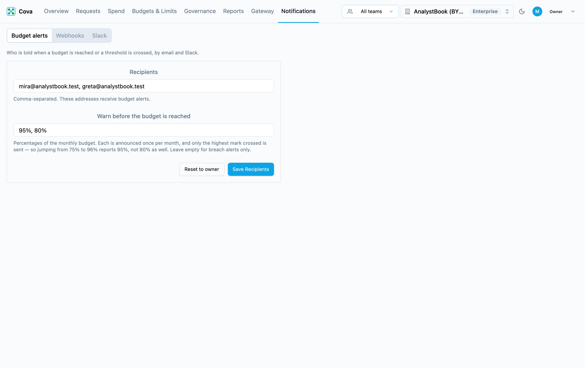
Task: Click the warning thresholds input field
Action: 144,130
